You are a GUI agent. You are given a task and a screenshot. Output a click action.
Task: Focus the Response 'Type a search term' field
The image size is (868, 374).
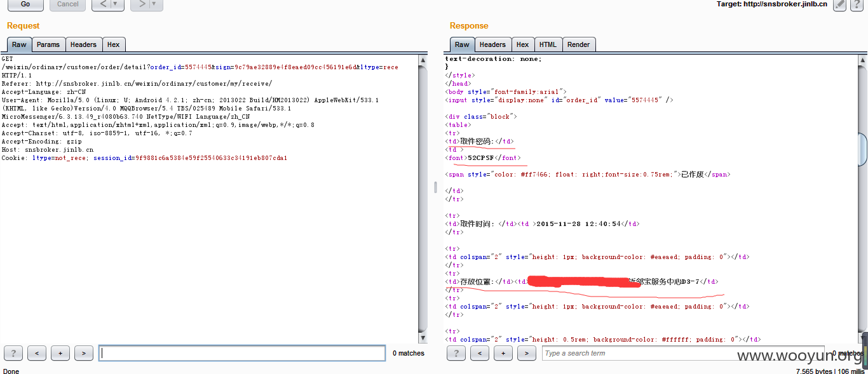683,353
